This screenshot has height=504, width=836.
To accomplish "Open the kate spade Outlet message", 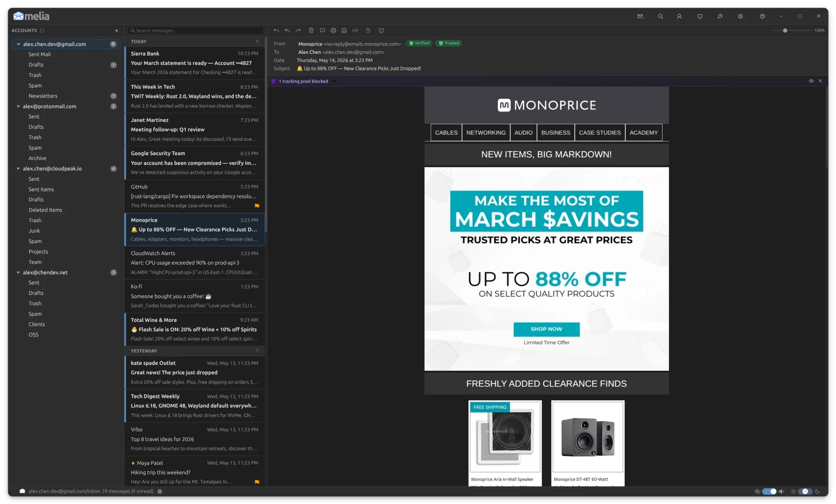I will click(x=195, y=372).
